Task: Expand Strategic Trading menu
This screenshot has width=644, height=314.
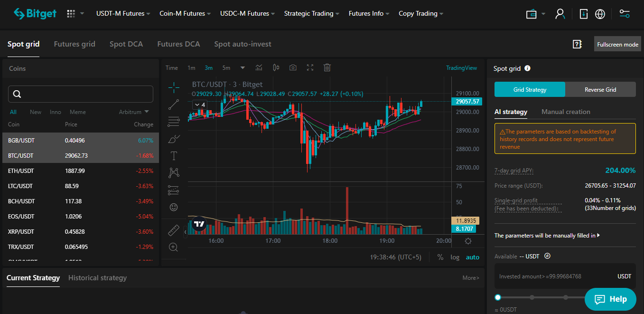Action: click(x=312, y=13)
